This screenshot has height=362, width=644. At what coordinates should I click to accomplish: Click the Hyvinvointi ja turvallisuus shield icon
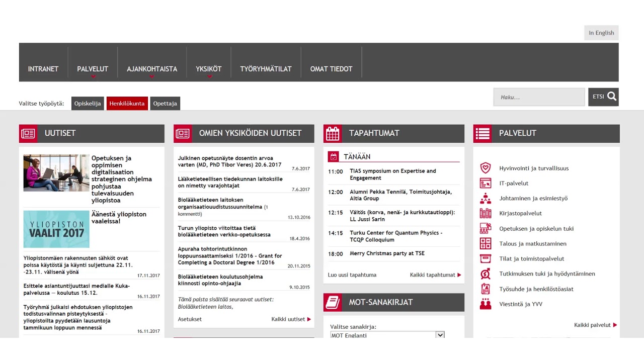coord(486,168)
